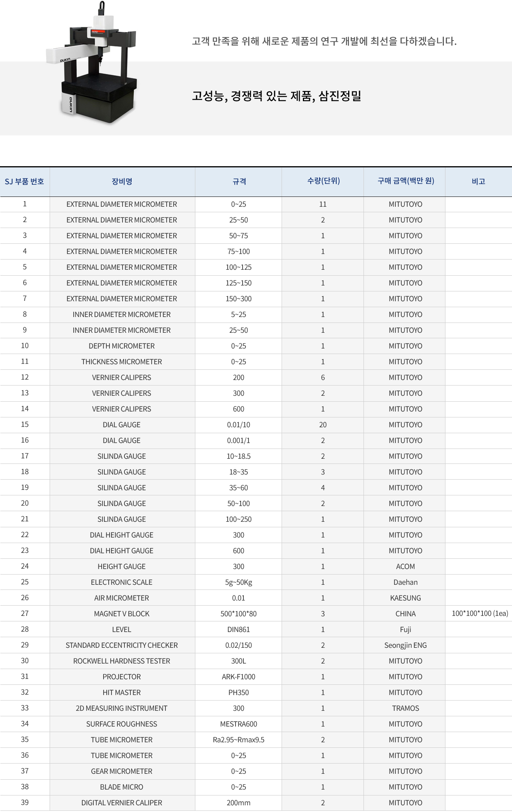Image resolution: width=512 pixels, height=812 pixels.
Task: Select the tagline about 고객 만족을 위해
Action: pyautogui.click(x=324, y=41)
